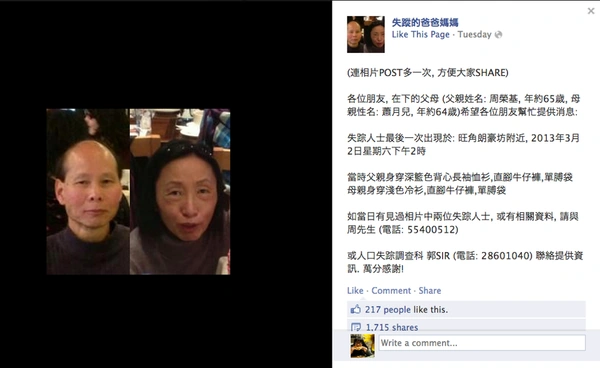Click the bald man's photo in the viewer
This screenshot has height=368, width=600.
coord(88,192)
